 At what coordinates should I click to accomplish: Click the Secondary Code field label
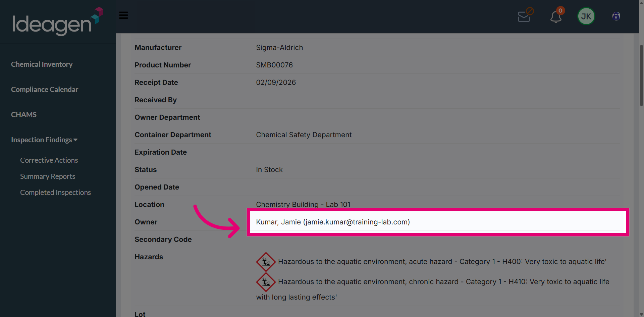[x=163, y=240]
